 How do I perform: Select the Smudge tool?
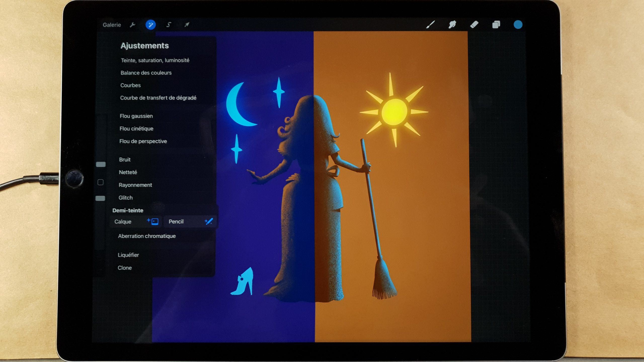coord(452,25)
